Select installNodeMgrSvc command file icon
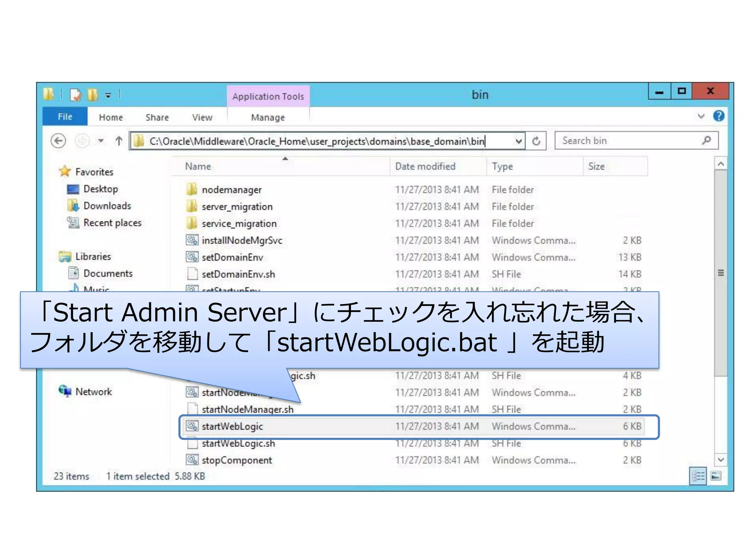747x560 pixels. 192,240
